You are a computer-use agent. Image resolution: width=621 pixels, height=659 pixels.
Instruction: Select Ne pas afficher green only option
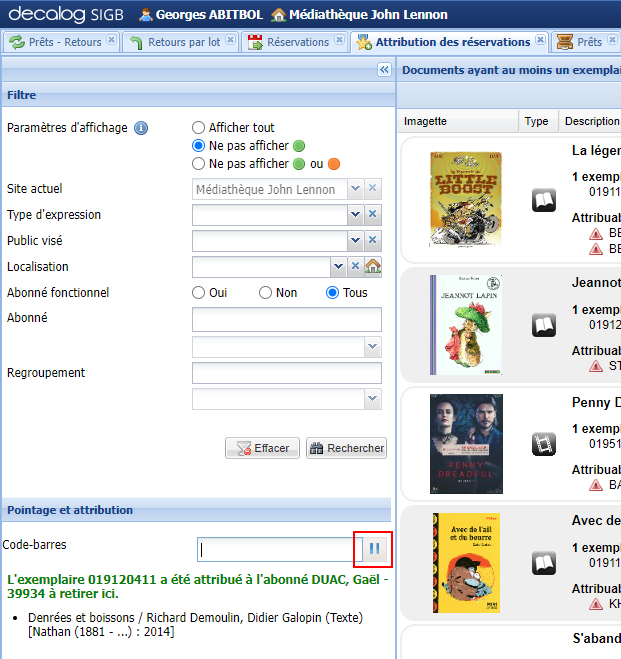pos(198,145)
